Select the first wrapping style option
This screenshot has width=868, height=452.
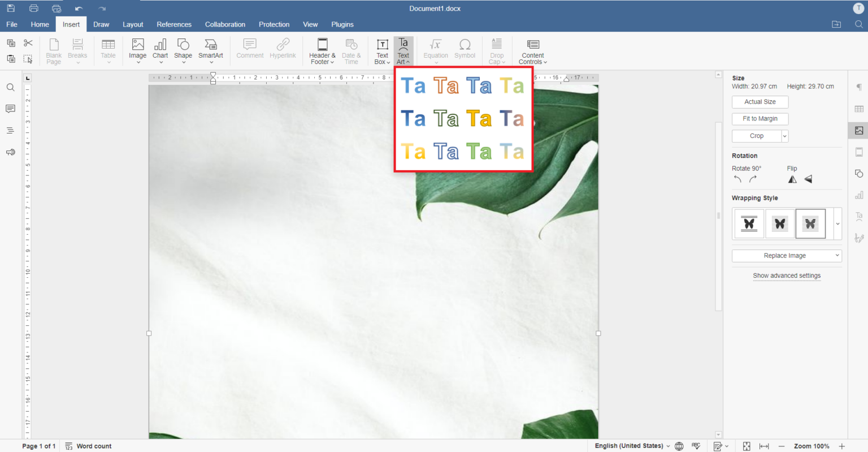tap(749, 223)
